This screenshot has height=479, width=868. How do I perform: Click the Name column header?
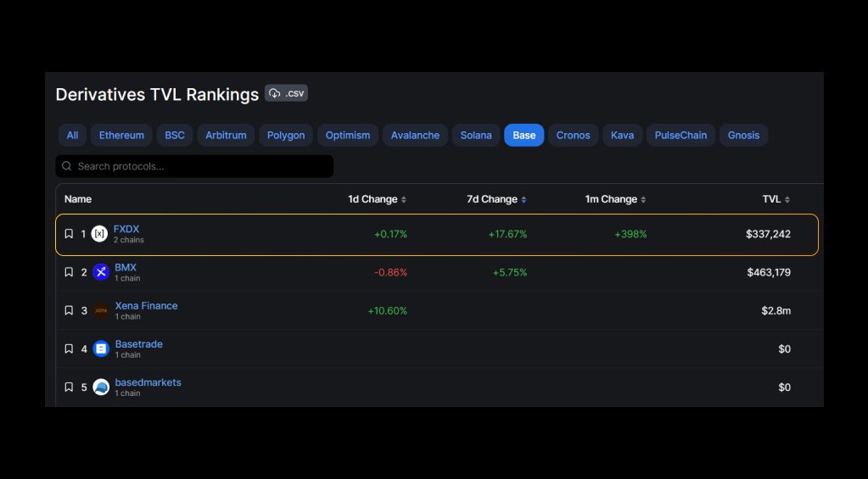tap(78, 199)
